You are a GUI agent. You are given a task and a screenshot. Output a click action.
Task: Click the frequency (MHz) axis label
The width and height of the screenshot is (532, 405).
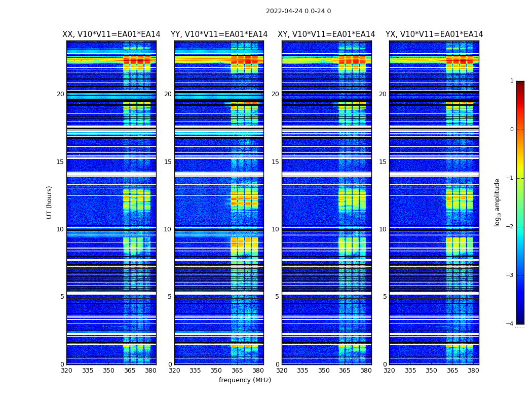(245, 380)
